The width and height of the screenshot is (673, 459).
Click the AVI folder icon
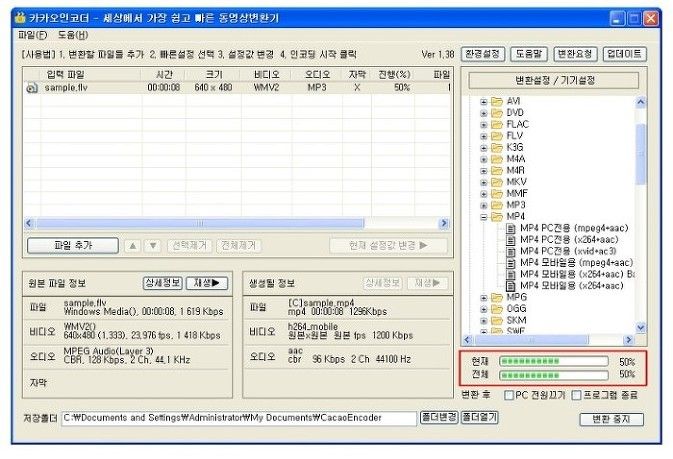point(497,101)
